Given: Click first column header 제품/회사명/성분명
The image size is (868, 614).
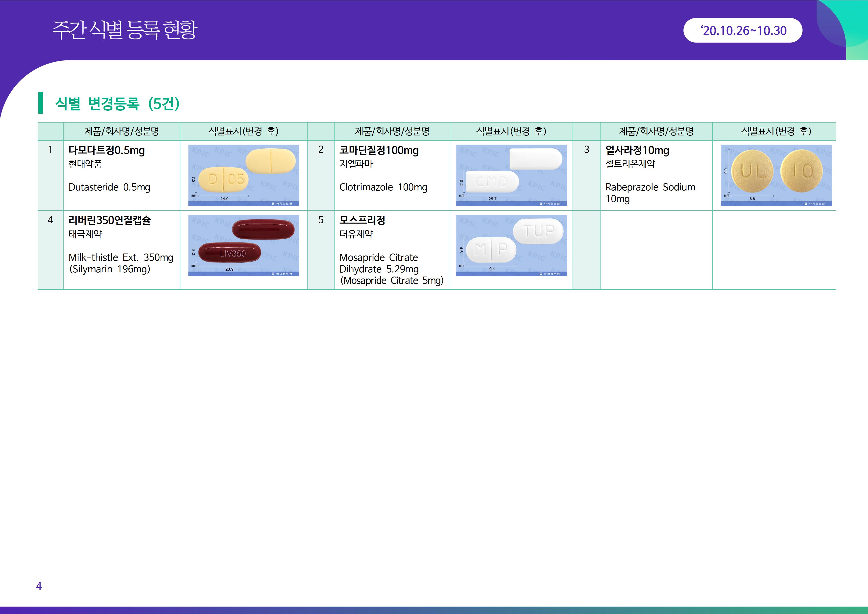Looking at the screenshot, I should [x=121, y=131].
